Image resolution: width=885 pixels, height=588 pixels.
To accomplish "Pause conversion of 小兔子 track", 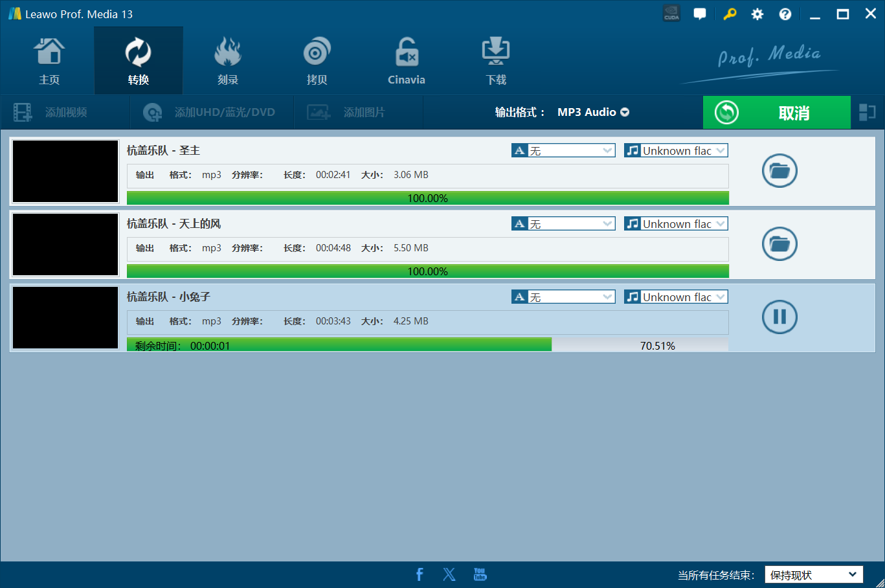I will (779, 317).
